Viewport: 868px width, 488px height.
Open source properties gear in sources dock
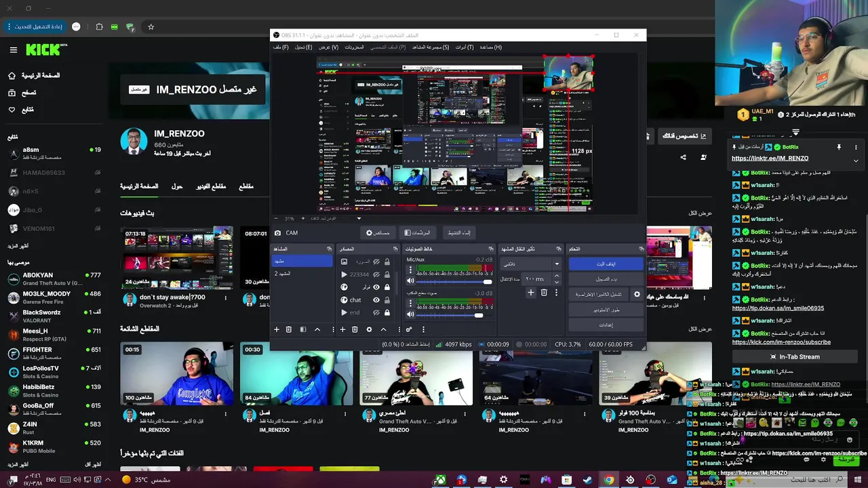(x=369, y=329)
